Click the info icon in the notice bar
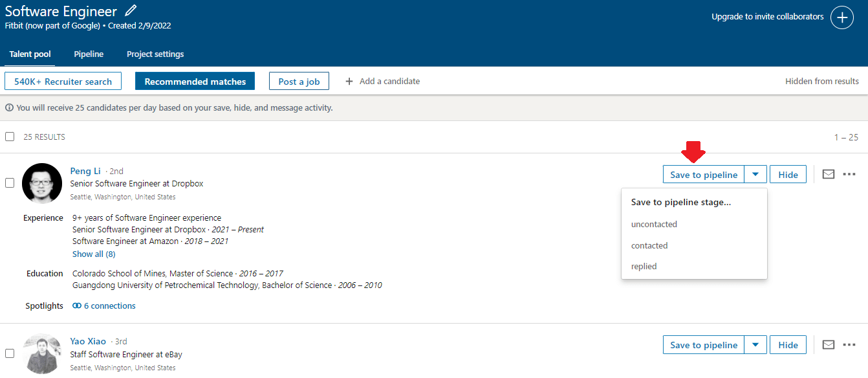 pyautogui.click(x=9, y=108)
